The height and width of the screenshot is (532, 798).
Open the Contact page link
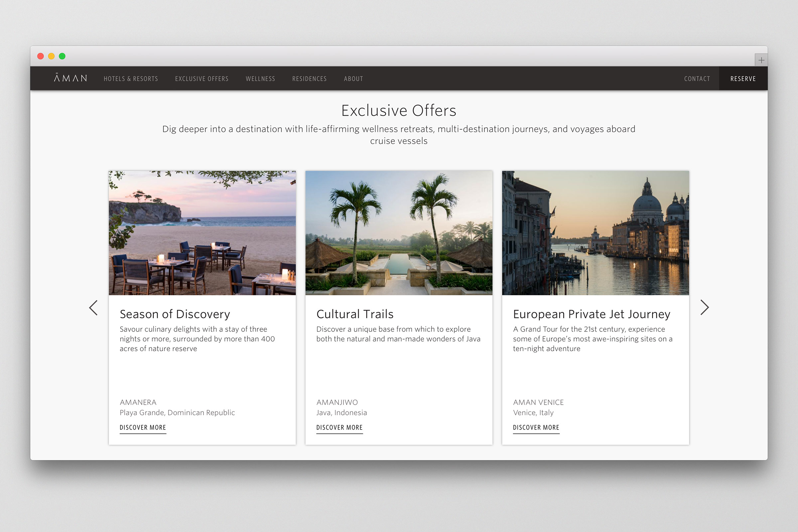point(697,79)
